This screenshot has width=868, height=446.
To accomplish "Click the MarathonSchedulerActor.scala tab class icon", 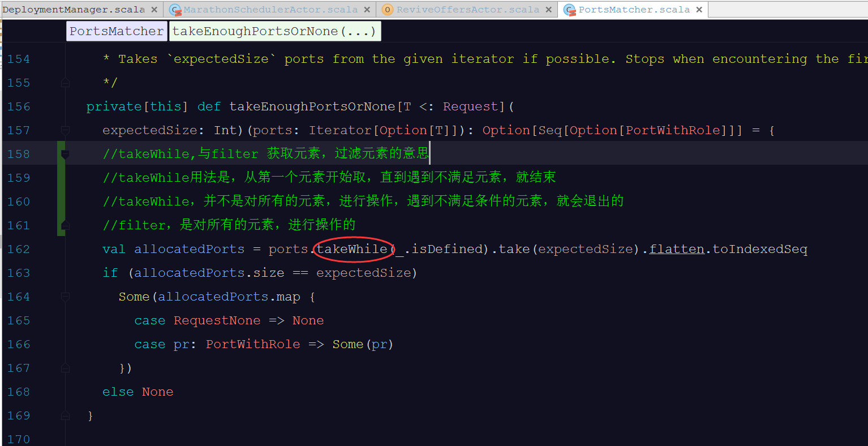I will click(x=175, y=10).
